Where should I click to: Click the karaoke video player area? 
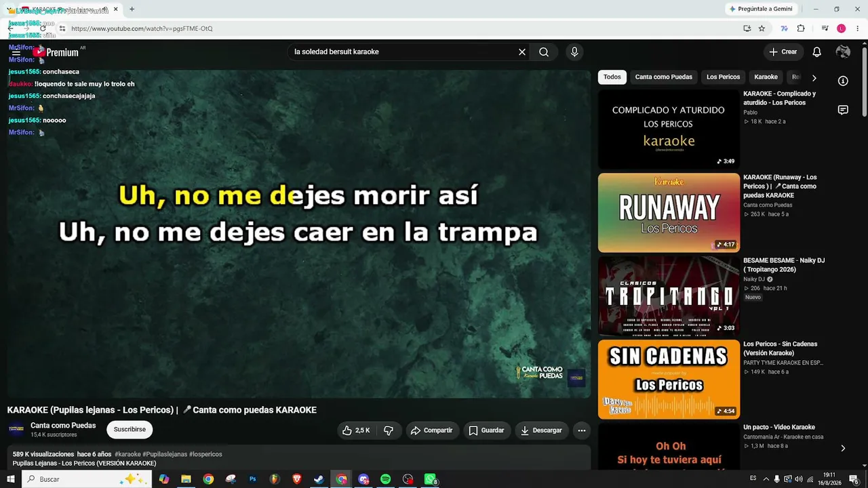[298, 234]
